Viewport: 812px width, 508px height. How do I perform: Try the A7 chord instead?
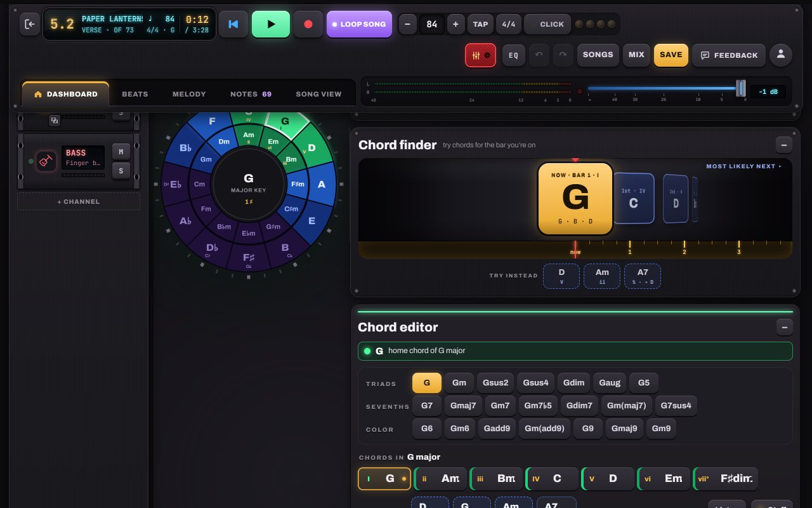643,276
